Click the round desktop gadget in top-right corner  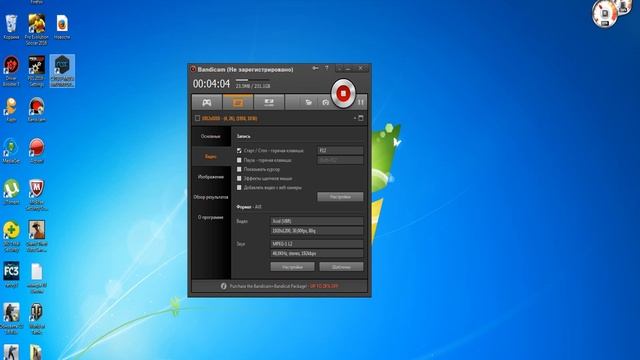pyautogui.click(x=604, y=13)
